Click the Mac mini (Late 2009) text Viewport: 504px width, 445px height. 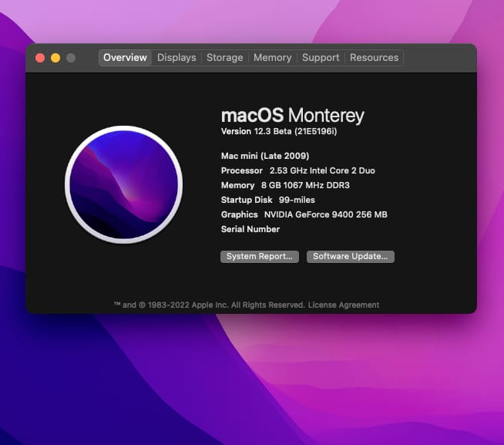[x=265, y=156]
